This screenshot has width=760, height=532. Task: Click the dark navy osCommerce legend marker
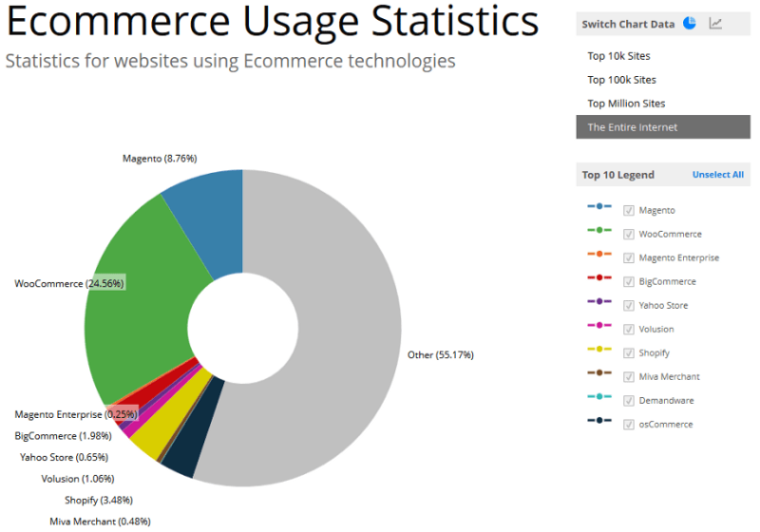(599, 420)
